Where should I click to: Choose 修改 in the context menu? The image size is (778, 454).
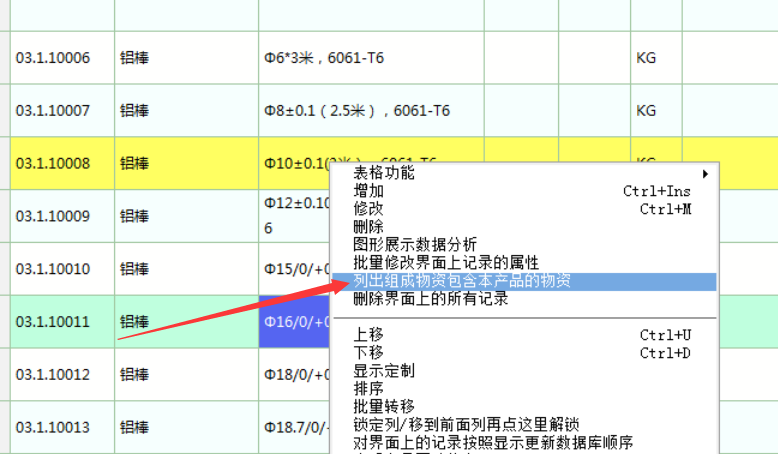point(368,209)
